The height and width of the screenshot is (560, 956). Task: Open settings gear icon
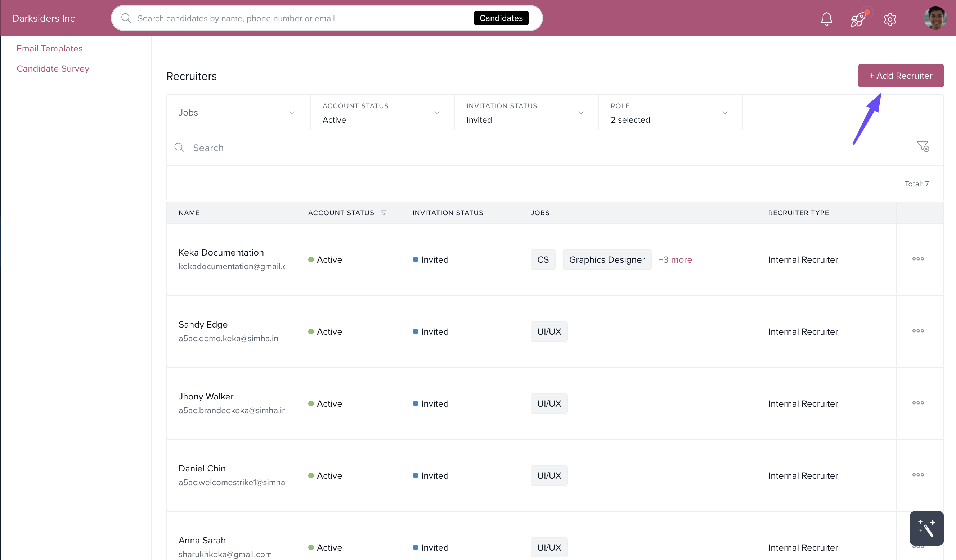click(890, 19)
